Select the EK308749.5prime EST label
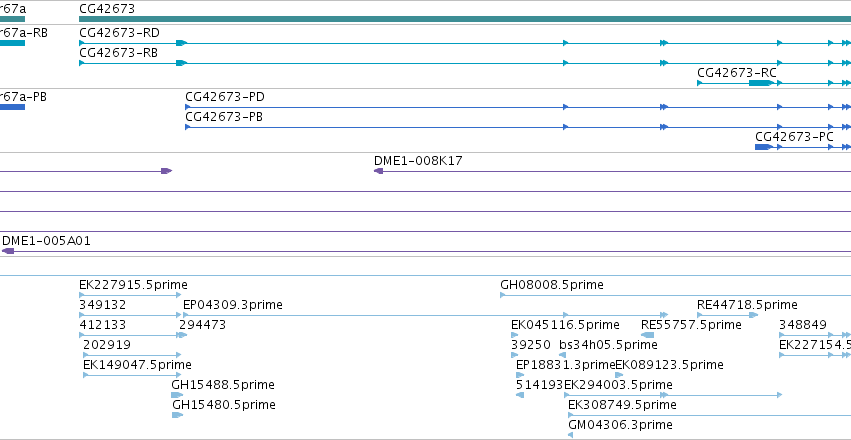This screenshot has height=440, width=851. tap(622, 405)
